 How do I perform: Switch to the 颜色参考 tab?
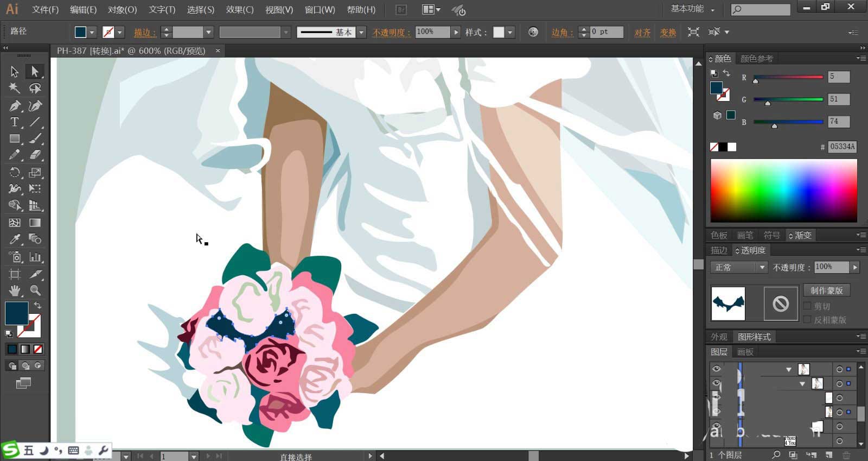[756, 59]
